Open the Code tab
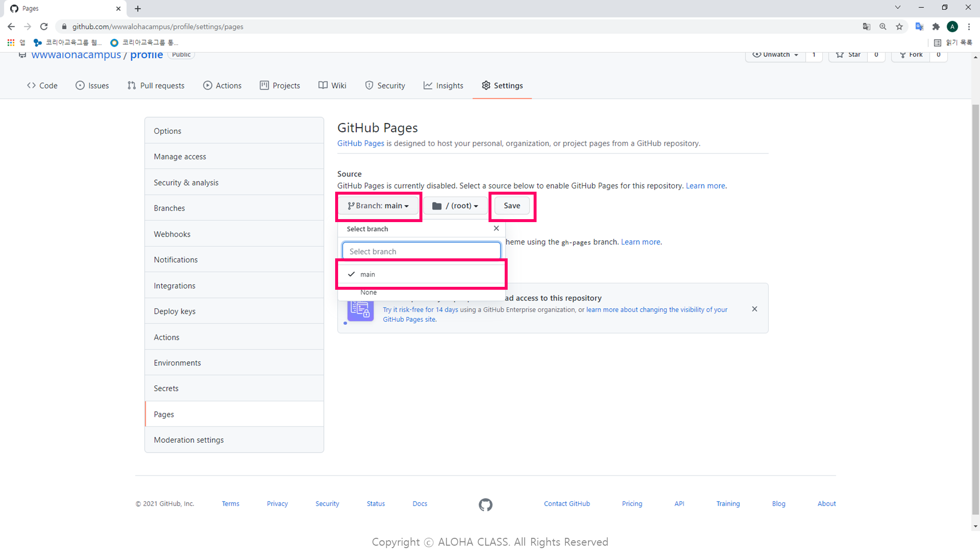 [42, 85]
